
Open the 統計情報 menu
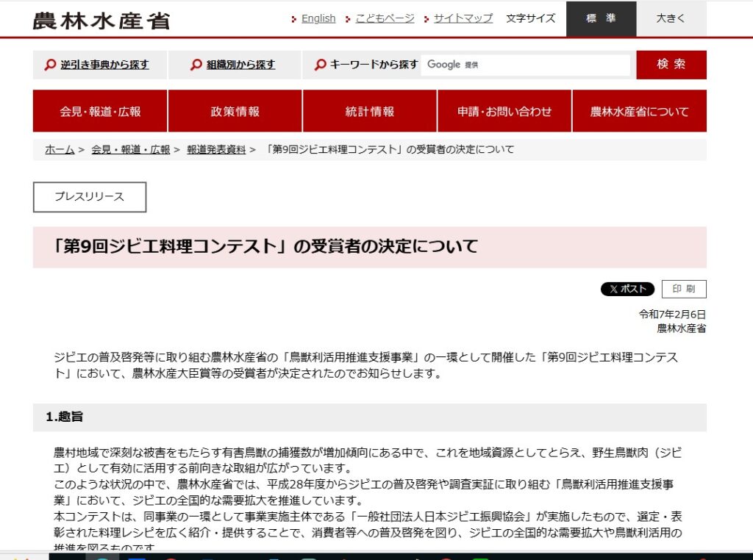(369, 112)
